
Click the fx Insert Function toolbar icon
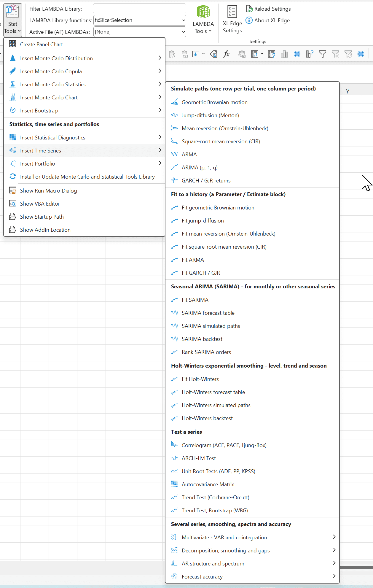[x=226, y=54]
